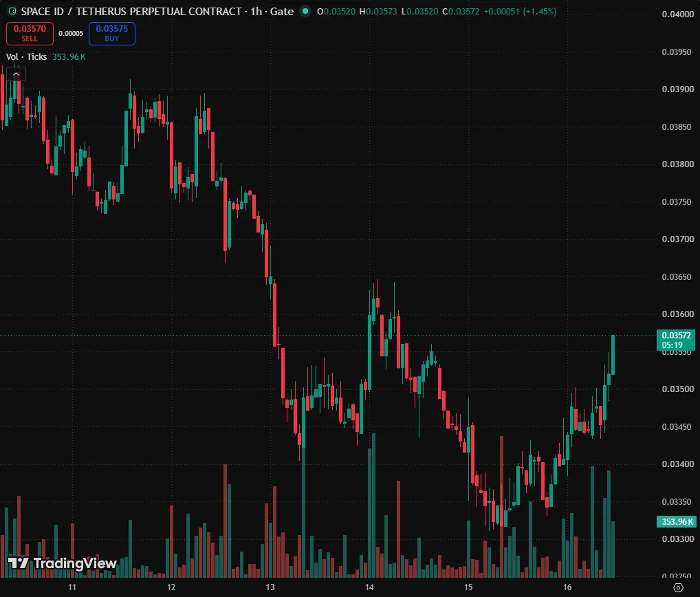
Task: Click the date label 12 on time axis
Action: tap(171, 587)
